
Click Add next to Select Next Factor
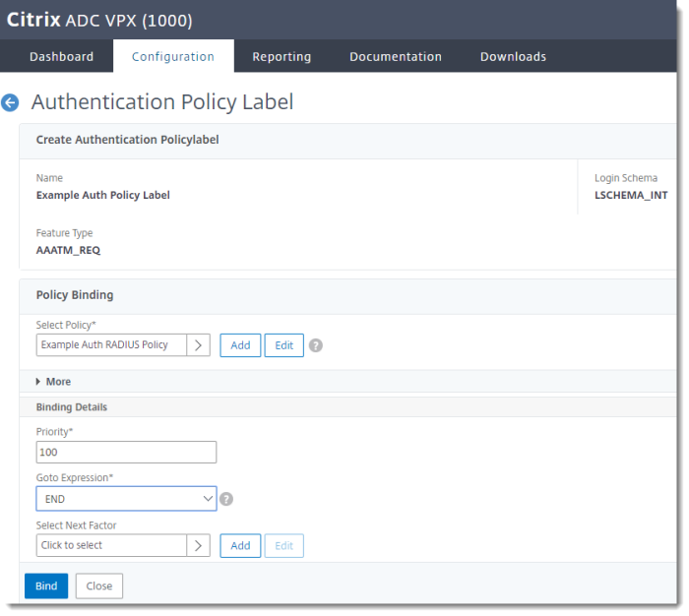240,546
